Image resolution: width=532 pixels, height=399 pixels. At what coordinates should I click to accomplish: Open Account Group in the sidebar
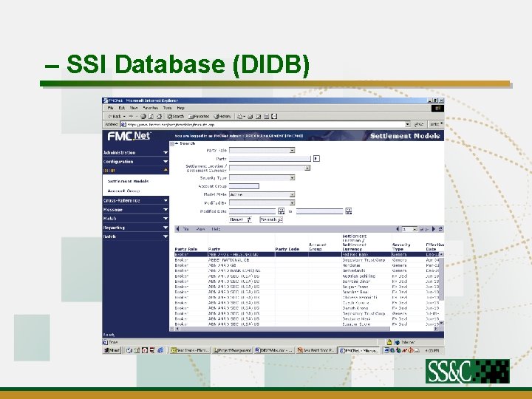pos(123,191)
